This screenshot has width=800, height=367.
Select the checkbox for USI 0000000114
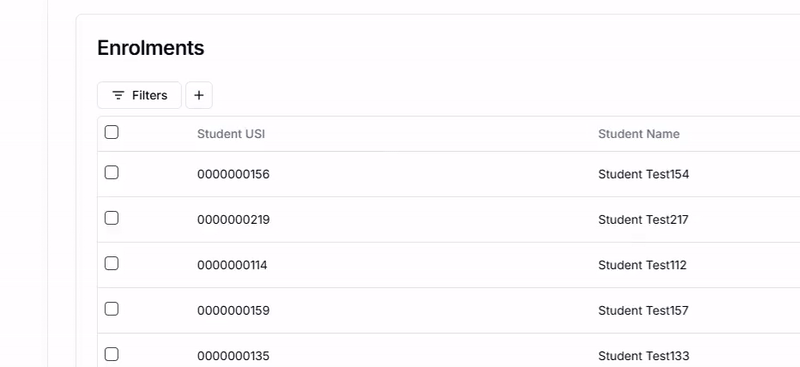[112, 263]
